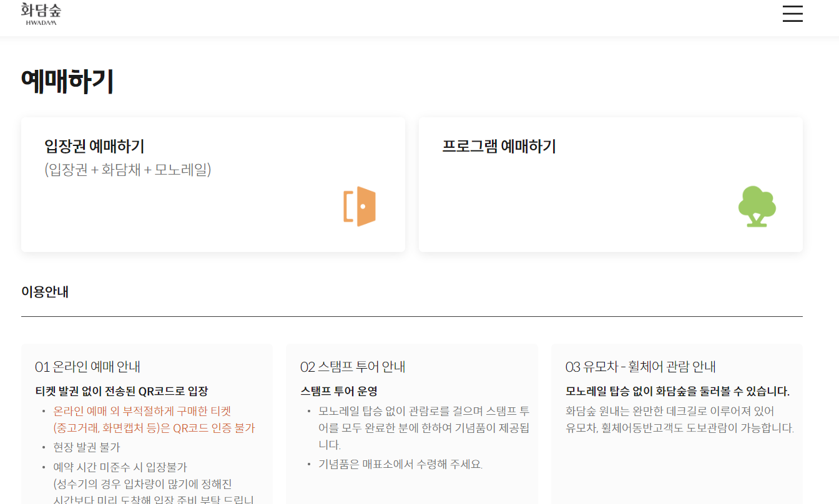The height and width of the screenshot is (504, 839).
Task: Click the green tree icon on the 프로그램 card
Action: tap(757, 206)
